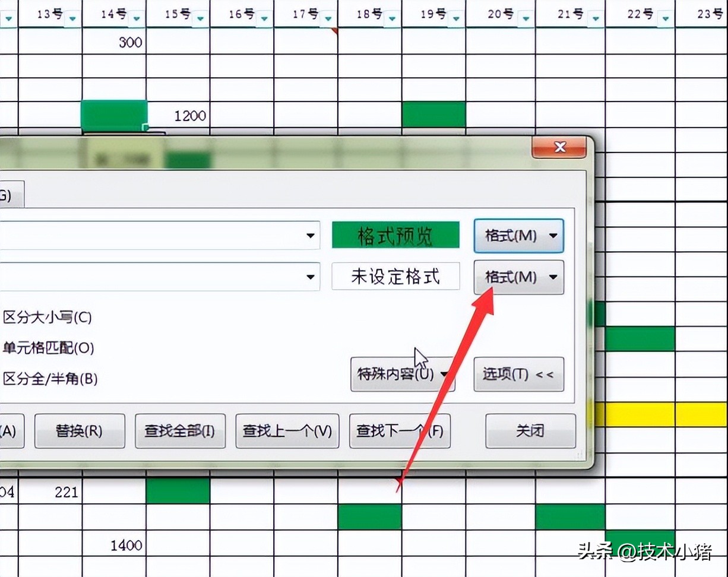Screen dimensions: 728x577
Task: Click the 替换(R) button
Action: click(x=79, y=431)
